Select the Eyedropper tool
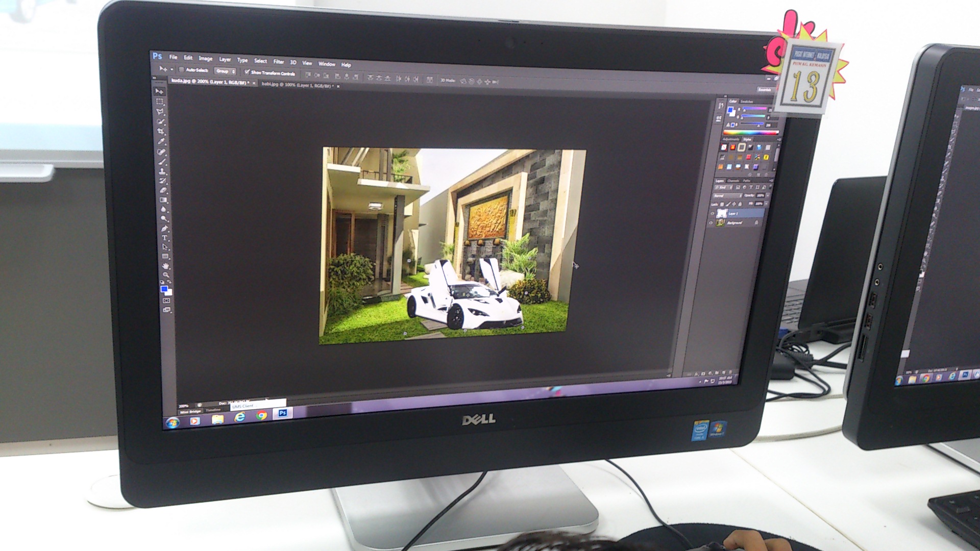Screen dimensions: 980x551 (161, 141)
